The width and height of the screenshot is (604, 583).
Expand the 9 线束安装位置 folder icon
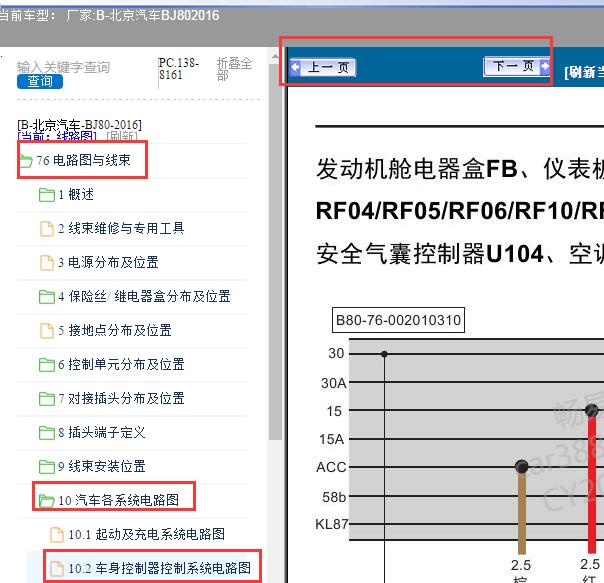tap(47, 466)
